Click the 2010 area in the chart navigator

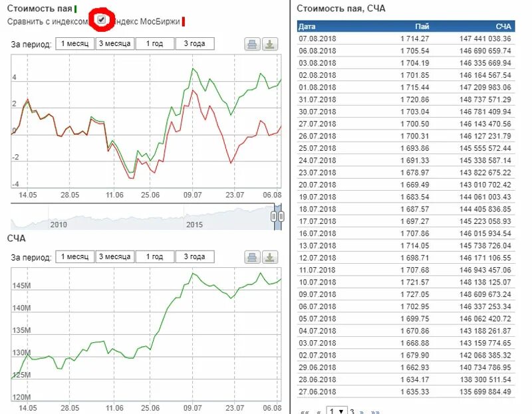coord(59,225)
